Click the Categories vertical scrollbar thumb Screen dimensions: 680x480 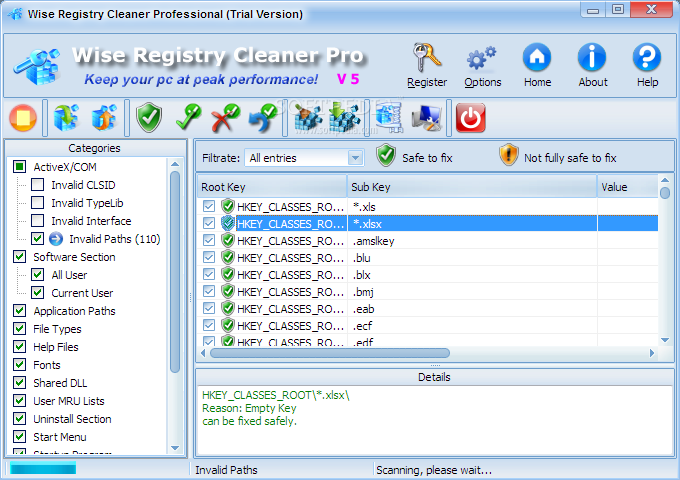(175, 272)
